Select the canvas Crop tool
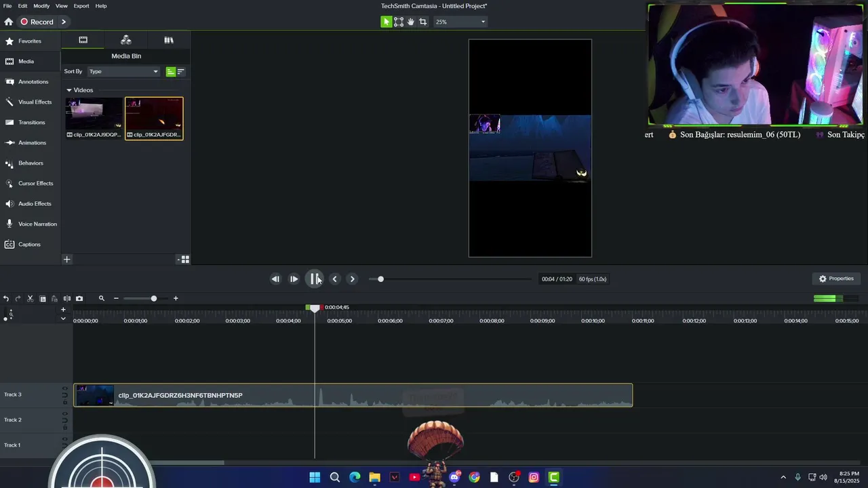This screenshot has height=488, width=868. pyautogui.click(x=423, y=22)
